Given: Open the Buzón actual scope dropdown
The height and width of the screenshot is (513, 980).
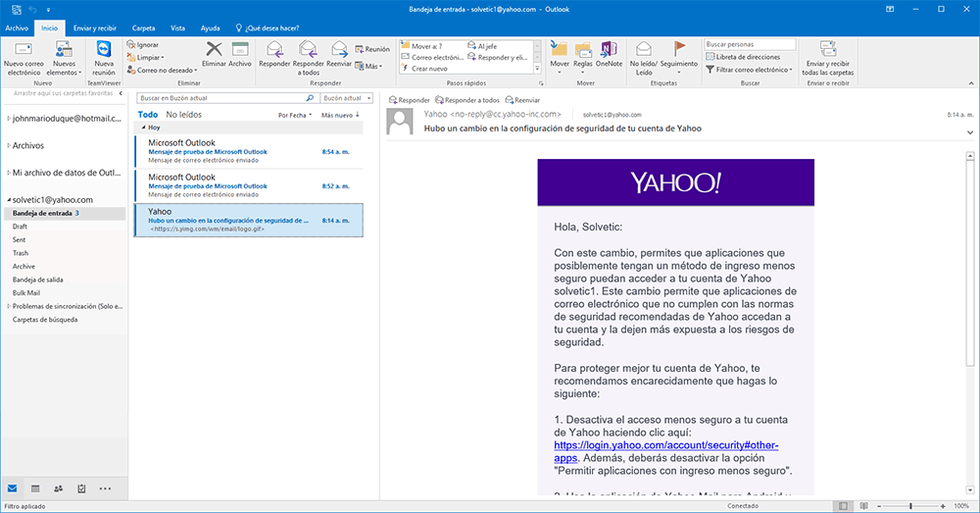Looking at the screenshot, I should (x=347, y=98).
